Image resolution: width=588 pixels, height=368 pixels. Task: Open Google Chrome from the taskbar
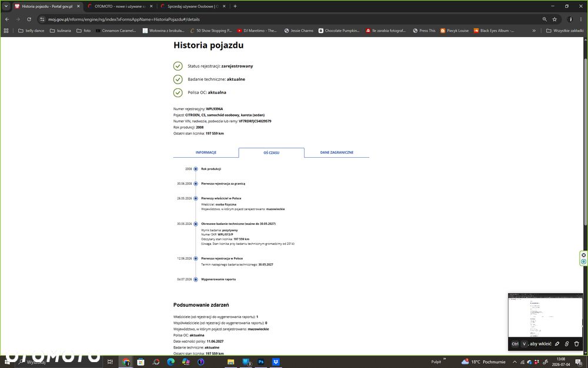(126, 362)
